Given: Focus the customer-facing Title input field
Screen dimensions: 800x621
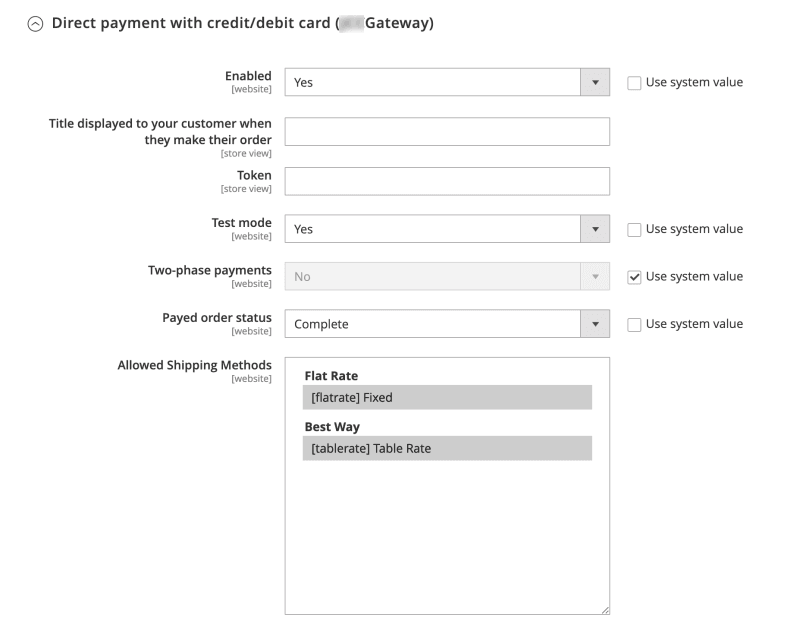Looking at the screenshot, I should tap(447, 131).
